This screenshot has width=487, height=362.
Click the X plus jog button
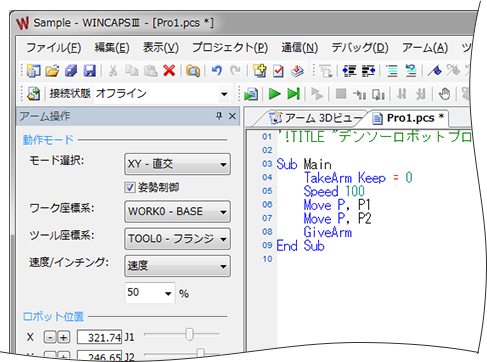[63, 338]
